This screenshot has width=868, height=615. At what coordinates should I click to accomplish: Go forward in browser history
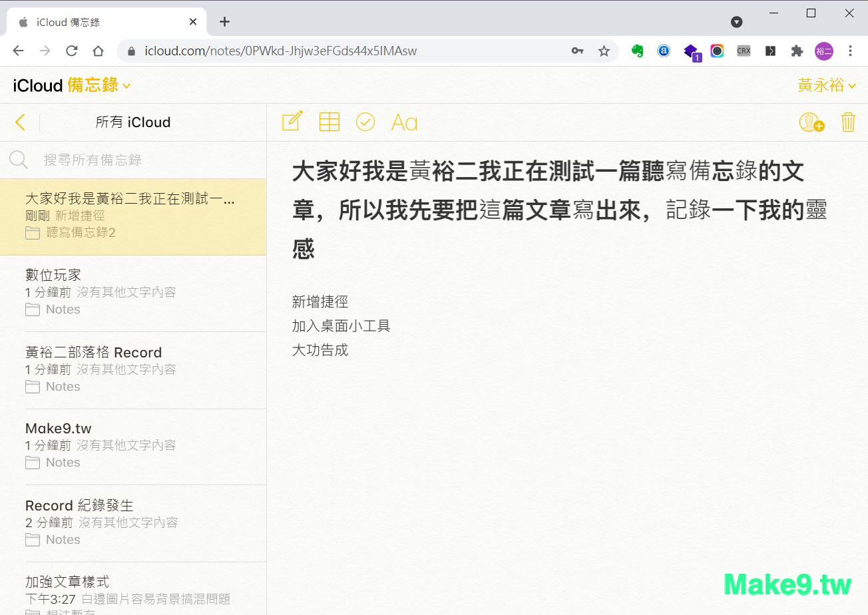[45, 51]
